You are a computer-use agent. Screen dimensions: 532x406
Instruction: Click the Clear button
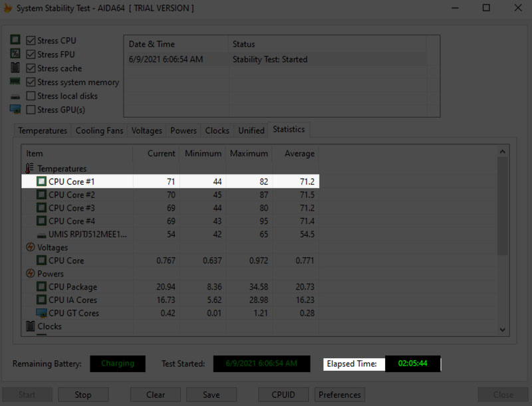156,395
